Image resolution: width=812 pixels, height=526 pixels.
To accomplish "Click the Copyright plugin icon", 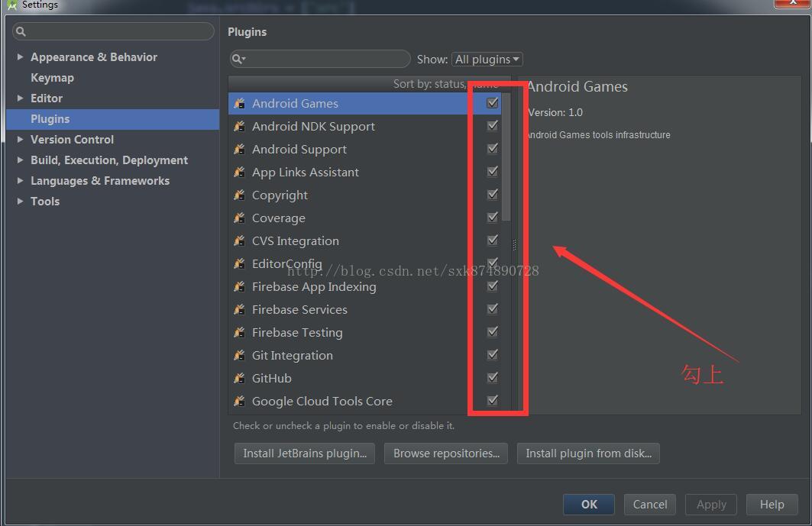I will (239, 195).
